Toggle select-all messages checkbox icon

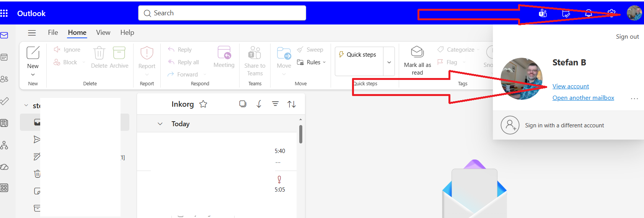tap(243, 104)
